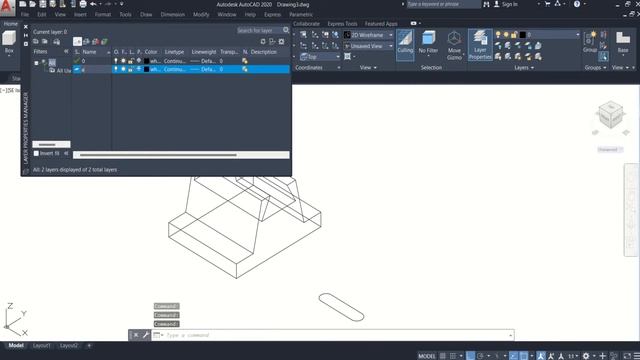640x360 pixels.
Task: Collapse the All filter tree node
Action: tap(37, 63)
